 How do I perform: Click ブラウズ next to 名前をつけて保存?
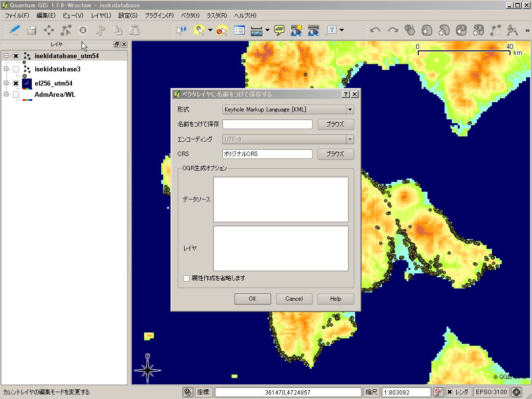point(336,124)
